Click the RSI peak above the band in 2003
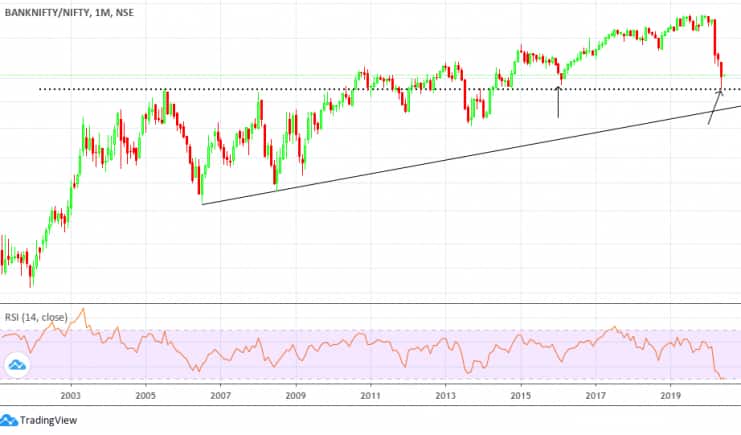The height and width of the screenshot is (435, 741). pos(84,310)
